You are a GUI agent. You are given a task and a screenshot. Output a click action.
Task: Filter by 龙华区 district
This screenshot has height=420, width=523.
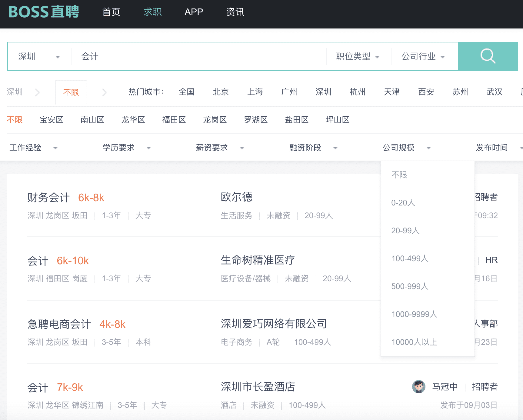(x=133, y=120)
